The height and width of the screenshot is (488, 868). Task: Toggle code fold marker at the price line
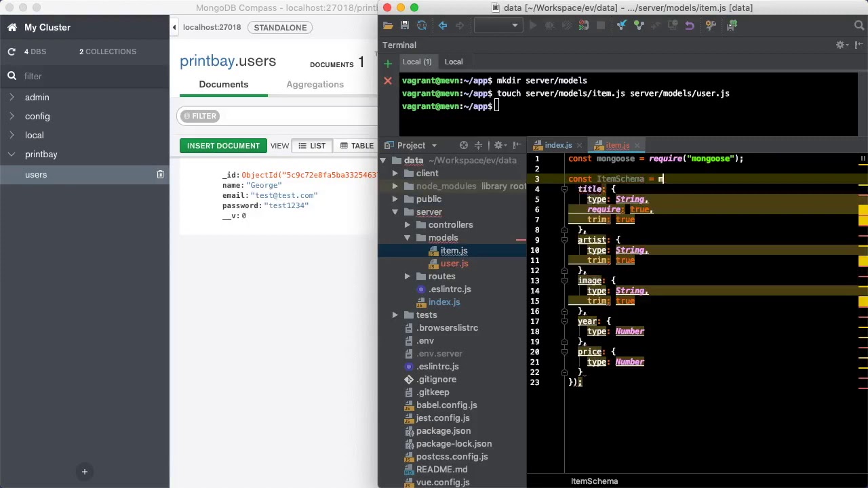click(x=564, y=352)
